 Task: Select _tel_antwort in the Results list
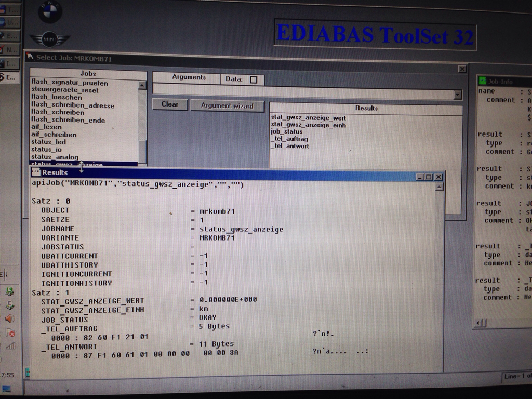(x=290, y=146)
